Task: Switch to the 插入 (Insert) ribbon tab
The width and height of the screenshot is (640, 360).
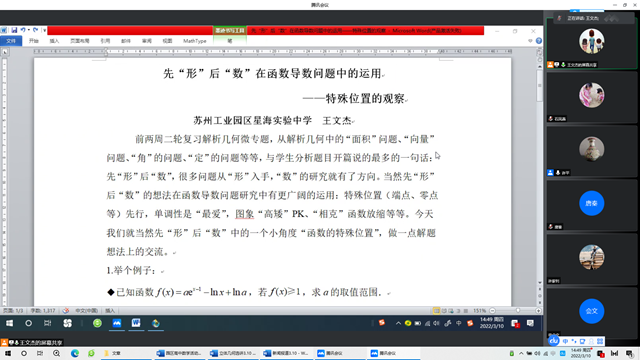Action: (x=54, y=41)
